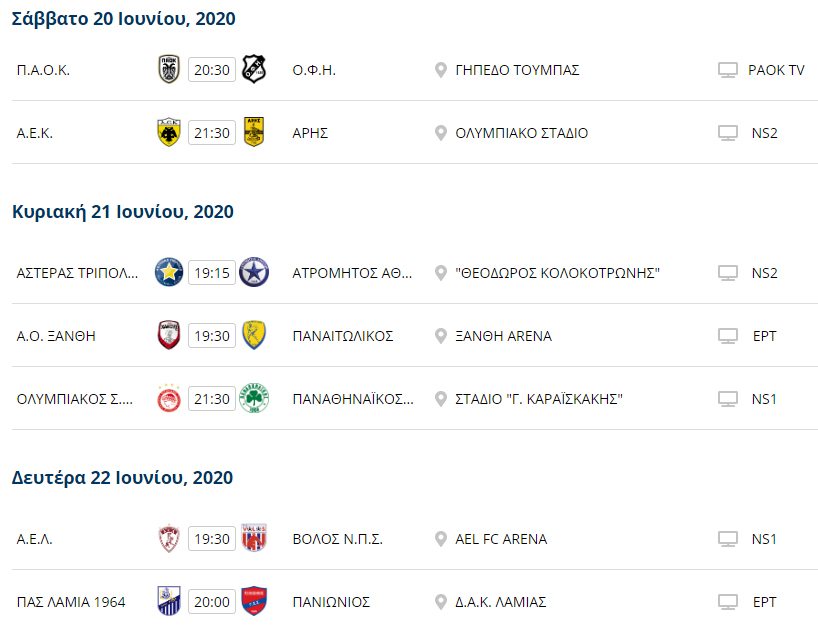Click the Volos N.P.S. crest
The image size is (818, 632).
(x=254, y=538)
